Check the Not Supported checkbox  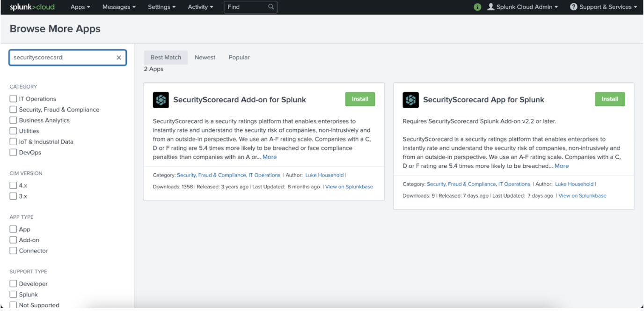(13, 305)
